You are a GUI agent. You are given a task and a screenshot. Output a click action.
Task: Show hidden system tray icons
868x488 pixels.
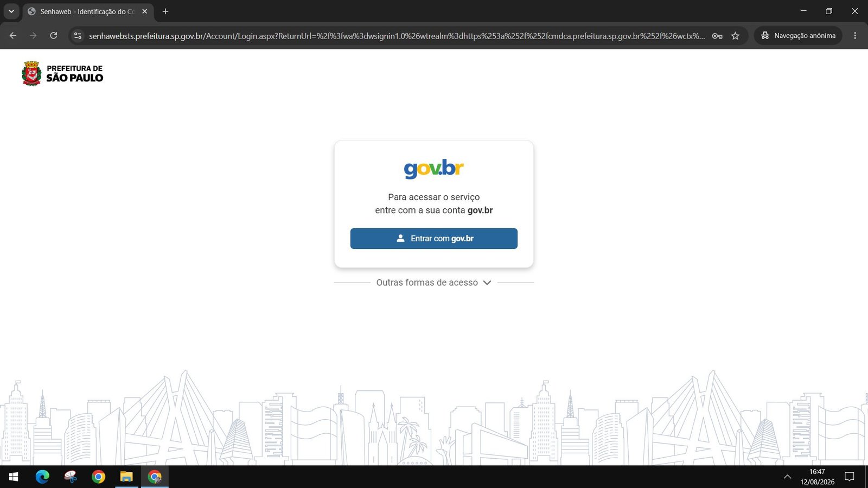pyautogui.click(x=787, y=477)
